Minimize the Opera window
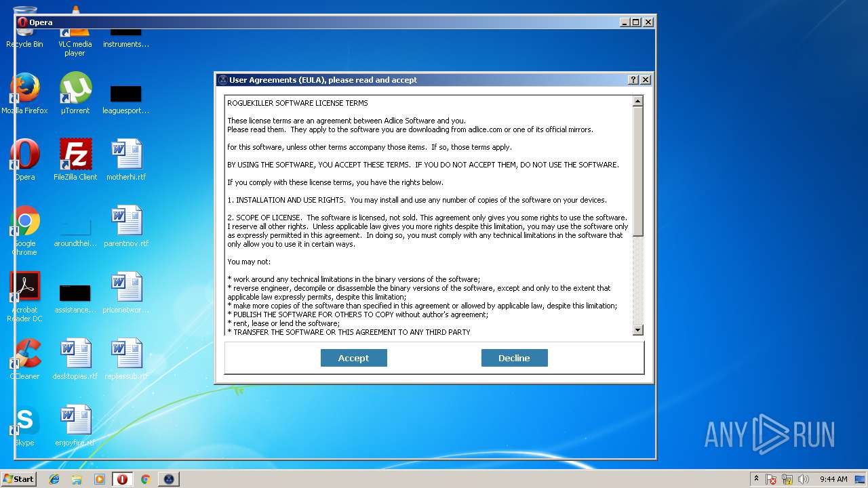The image size is (868, 488). coord(625,22)
